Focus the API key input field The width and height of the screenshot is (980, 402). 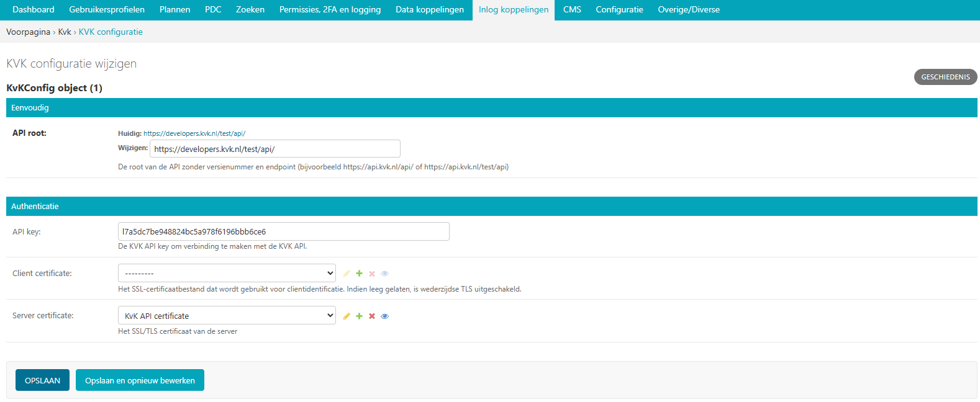point(283,231)
